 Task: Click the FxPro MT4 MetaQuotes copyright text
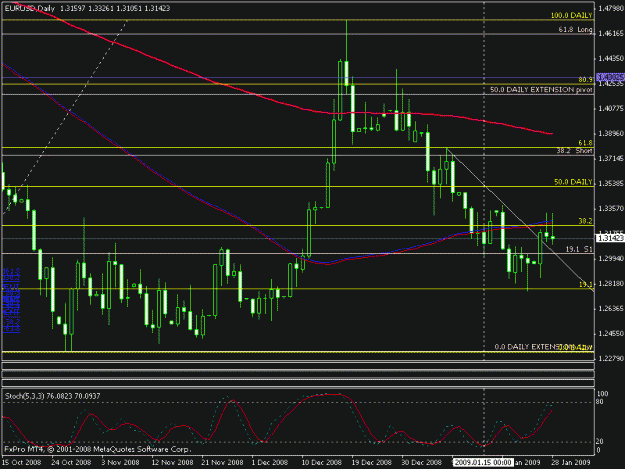(98, 449)
